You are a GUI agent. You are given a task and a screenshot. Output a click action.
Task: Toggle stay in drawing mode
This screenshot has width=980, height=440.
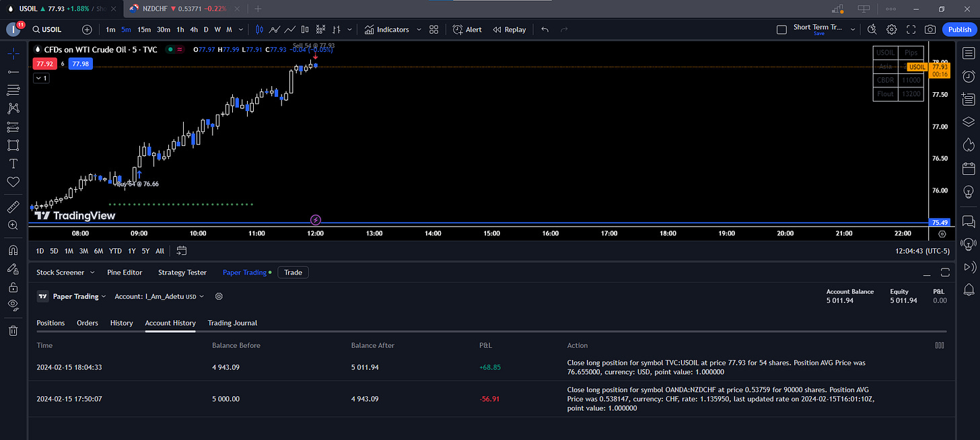[x=13, y=268]
